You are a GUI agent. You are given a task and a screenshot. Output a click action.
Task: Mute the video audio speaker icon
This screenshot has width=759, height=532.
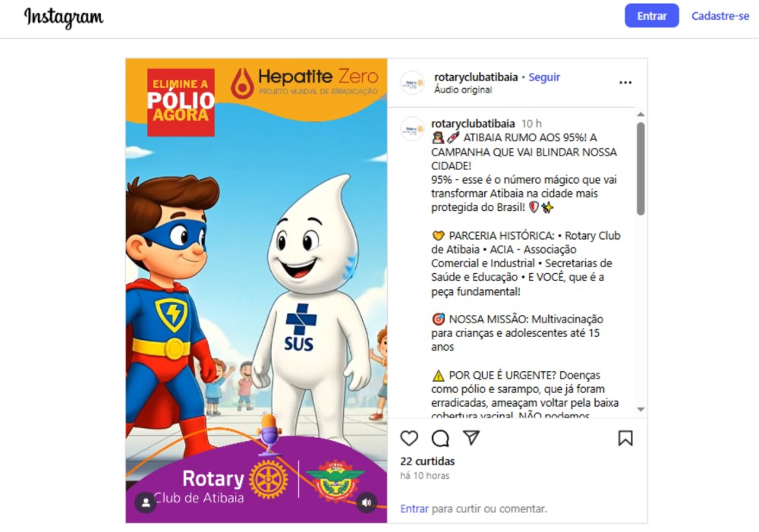[x=367, y=502]
